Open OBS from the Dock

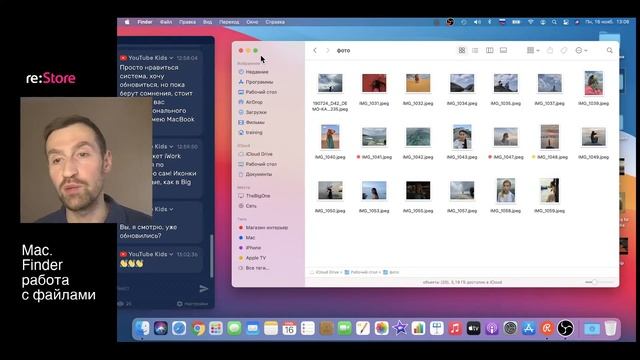pos(565,328)
